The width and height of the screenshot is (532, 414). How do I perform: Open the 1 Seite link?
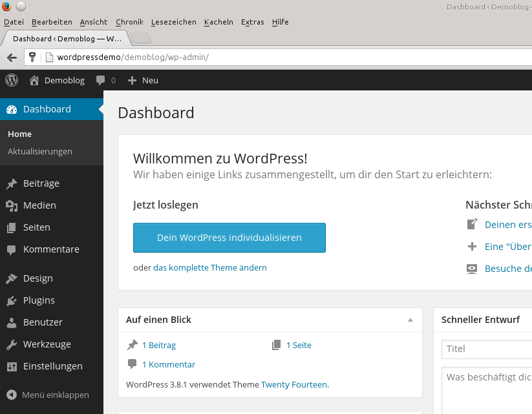pyautogui.click(x=299, y=345)
